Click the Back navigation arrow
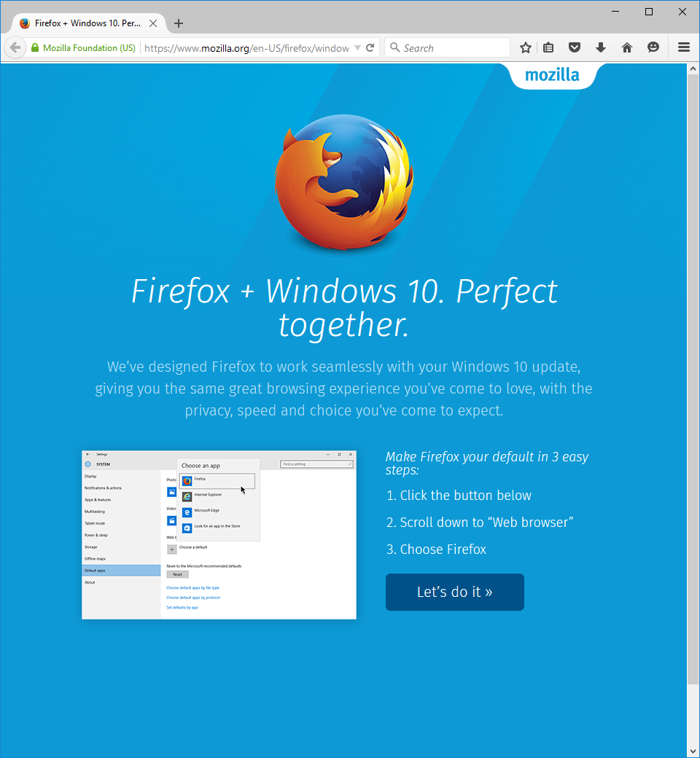The image size is (700, 758). point(15,47)
